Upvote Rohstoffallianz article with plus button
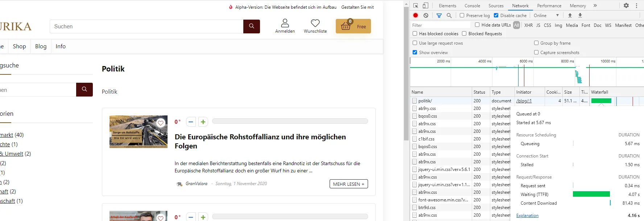 tap(203, 122)
